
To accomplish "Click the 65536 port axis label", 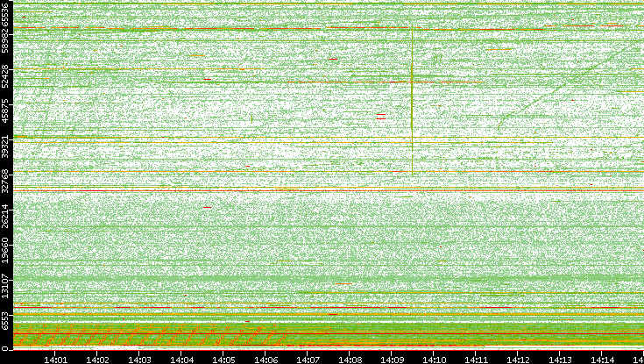I will click(x=6, y=13).
